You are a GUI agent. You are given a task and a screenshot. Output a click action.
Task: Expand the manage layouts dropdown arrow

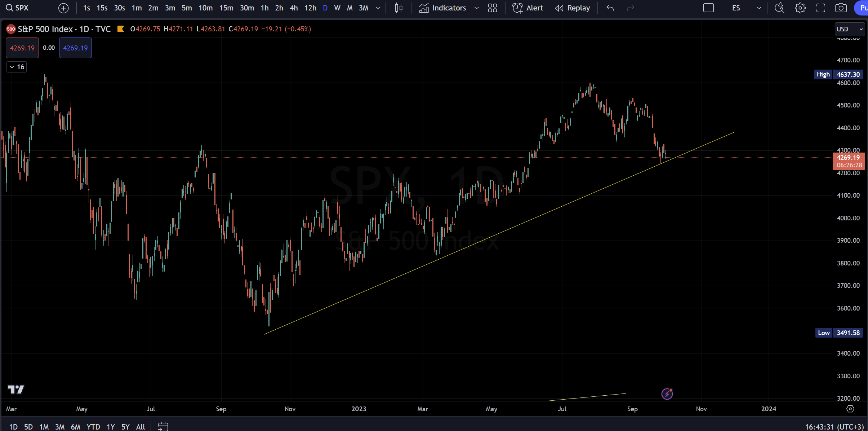(759, 8)
